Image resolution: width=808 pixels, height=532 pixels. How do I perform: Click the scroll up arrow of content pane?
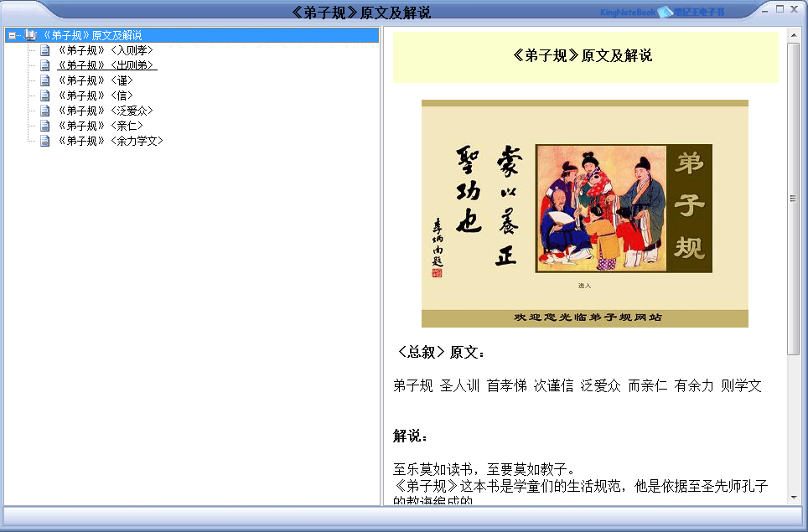794,35
